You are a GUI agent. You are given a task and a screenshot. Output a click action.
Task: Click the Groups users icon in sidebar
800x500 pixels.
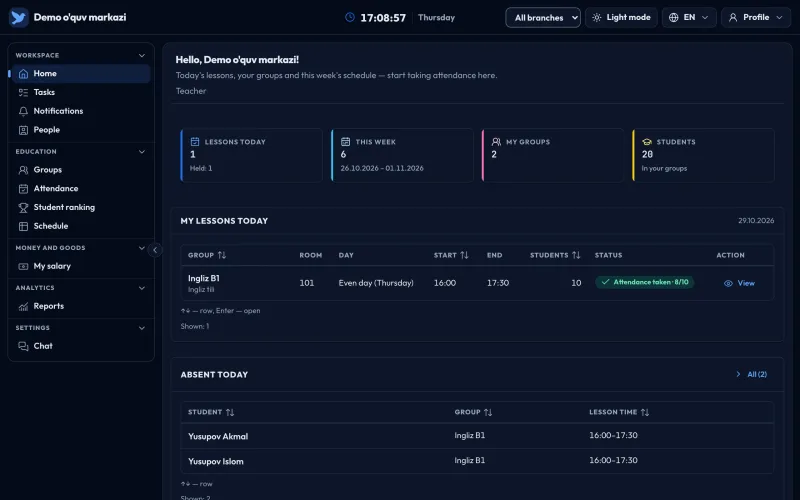pyautogui.click(x=23, y=170)
